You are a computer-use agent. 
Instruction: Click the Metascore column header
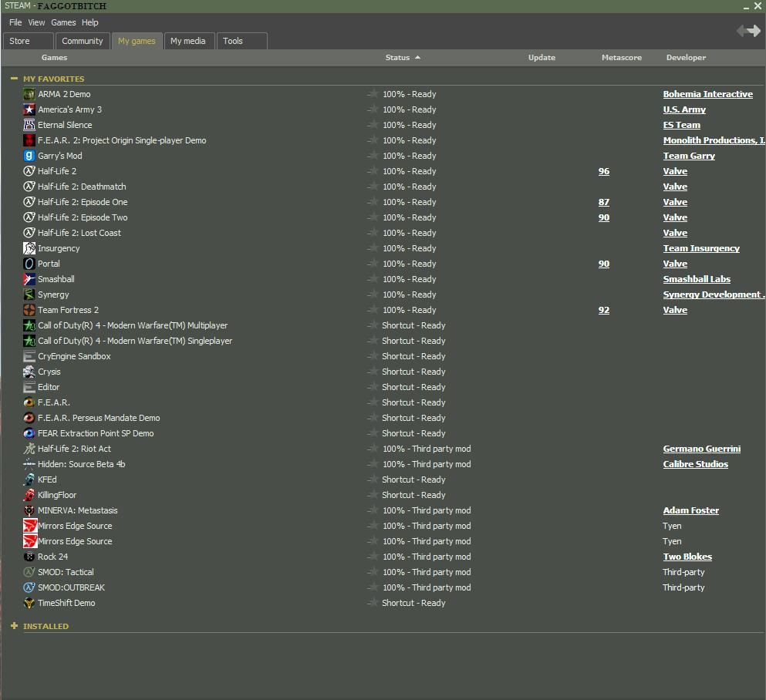click(x=621, y=58)
